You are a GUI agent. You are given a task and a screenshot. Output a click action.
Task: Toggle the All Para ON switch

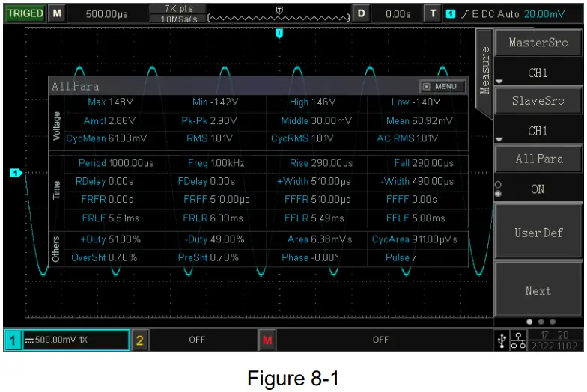[x=538, y=189]
